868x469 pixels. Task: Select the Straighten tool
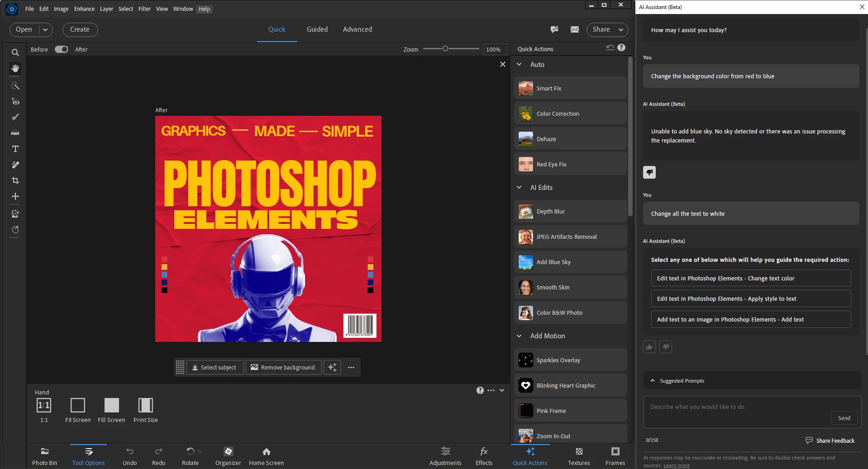(15, 133)
